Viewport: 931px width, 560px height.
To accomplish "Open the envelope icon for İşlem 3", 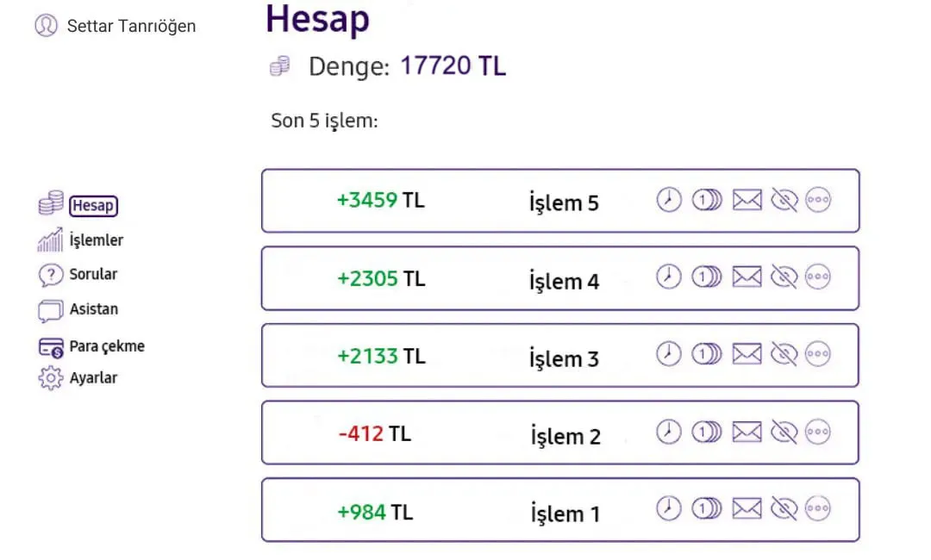I will tap(747, 354).
